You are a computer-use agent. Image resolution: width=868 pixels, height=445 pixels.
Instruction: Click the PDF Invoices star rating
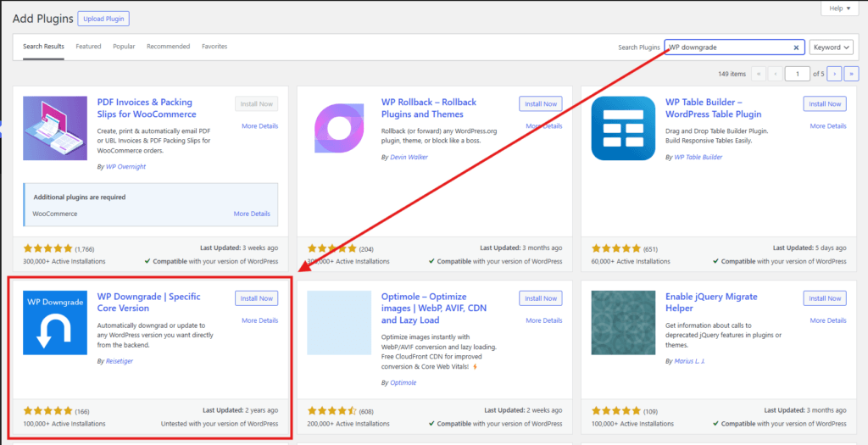pos(47,248)
